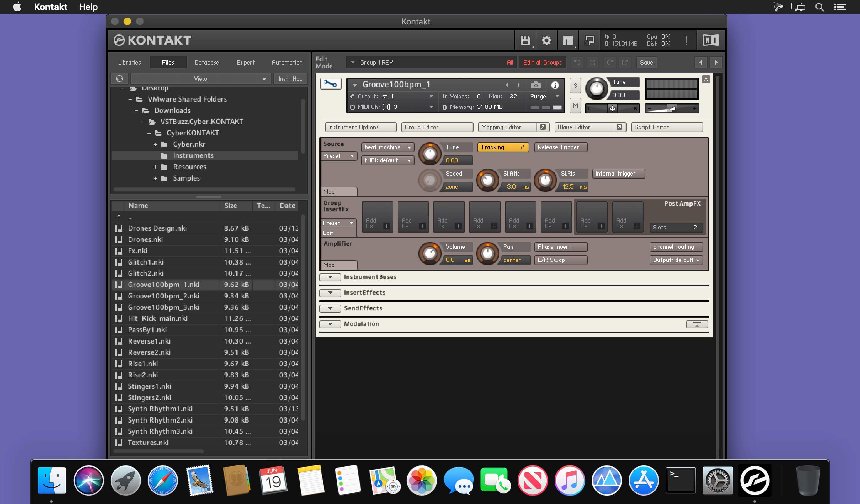Image resolution: width=860 pixels, height=504 pixels.
Task: Toggle the Mute M button
Action: pos(576,106)
